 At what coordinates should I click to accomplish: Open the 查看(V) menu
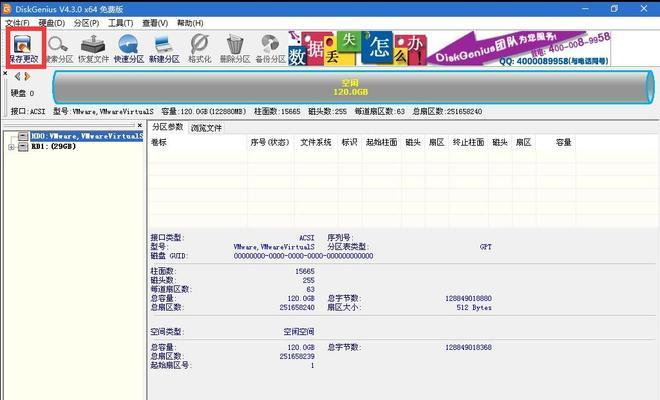155,23
